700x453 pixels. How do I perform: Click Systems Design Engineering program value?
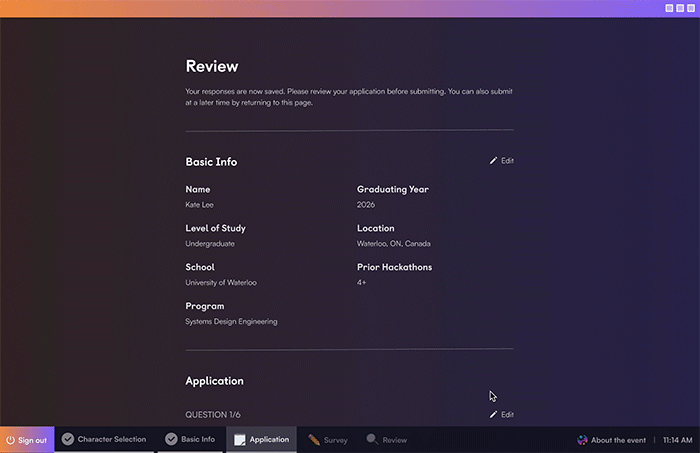pos(231,321)
